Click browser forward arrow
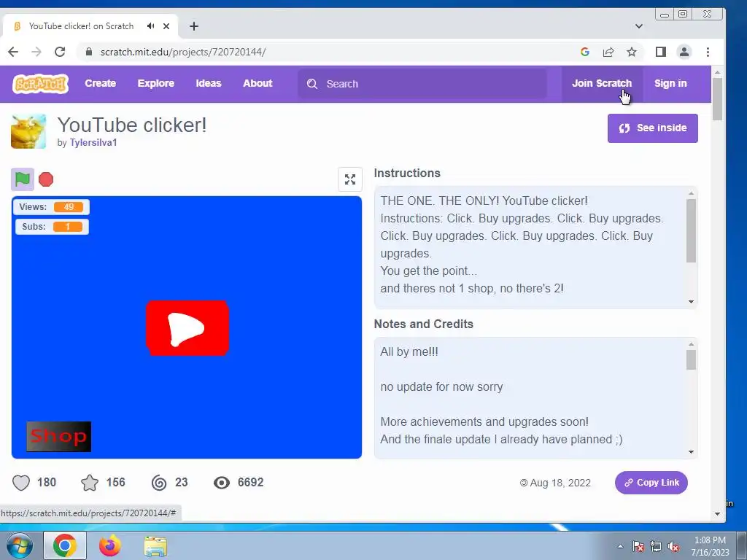 36,52
